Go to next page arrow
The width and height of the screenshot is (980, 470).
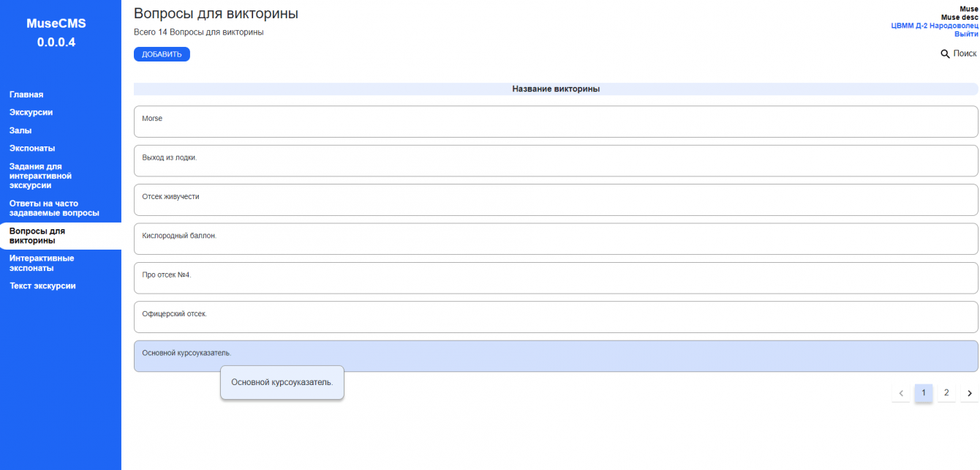coord(969,393)
